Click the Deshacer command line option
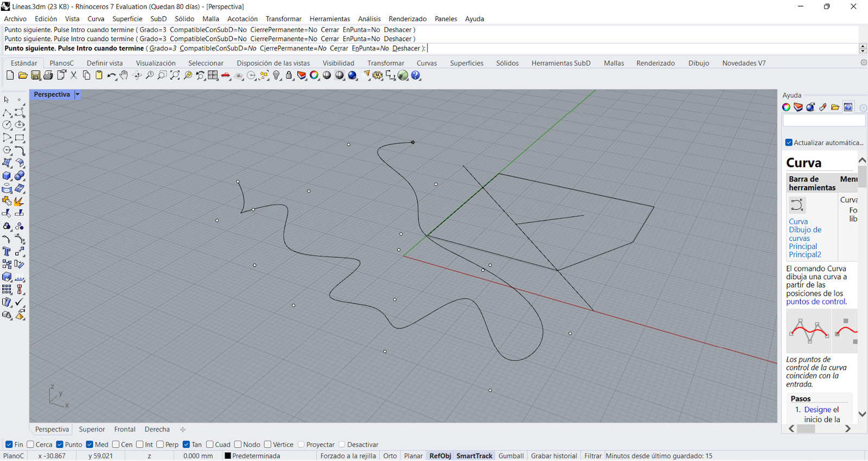 coord(406,48)
